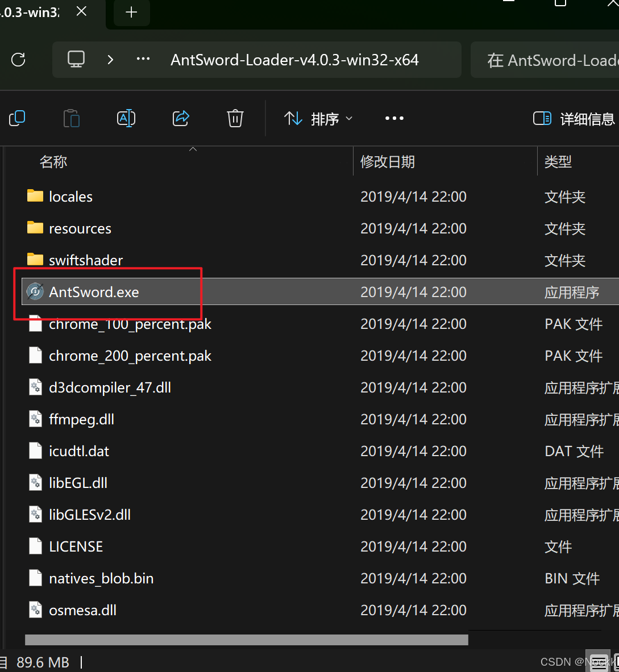
Task: Expand the breadcrumb chevron after the desktop icon
Action: [x=110, y=59]
